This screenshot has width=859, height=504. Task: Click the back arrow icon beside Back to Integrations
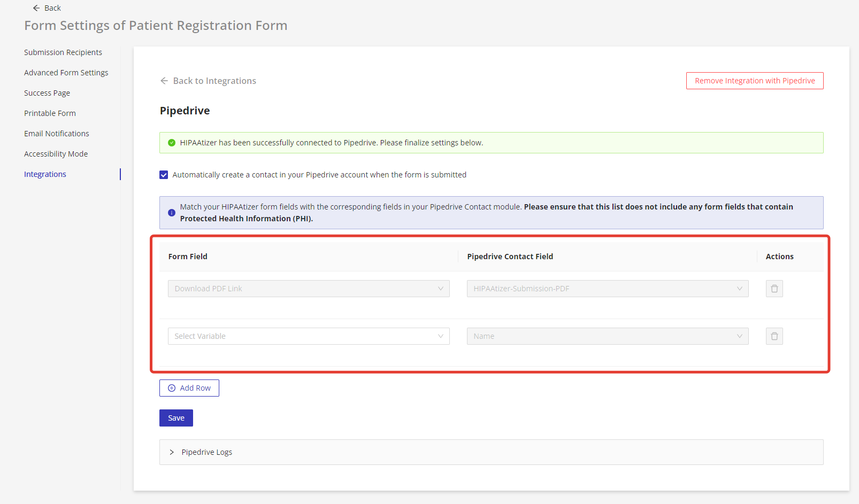click(x=164, y=81)
